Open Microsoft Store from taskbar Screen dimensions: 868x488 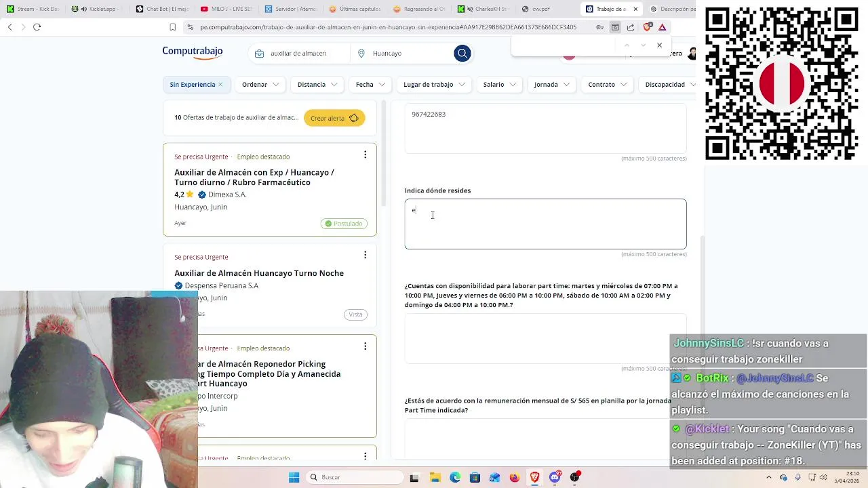475,477
